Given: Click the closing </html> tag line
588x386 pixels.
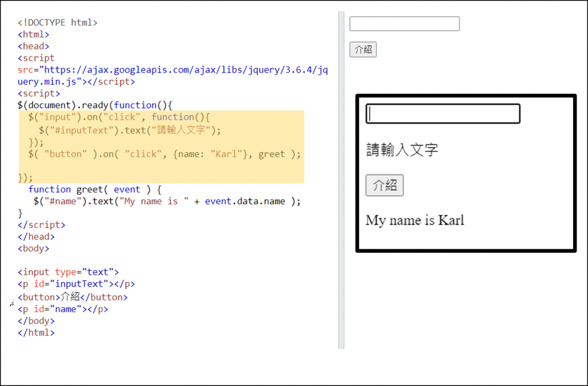Looking at the screenshot, I should [36, 333].
